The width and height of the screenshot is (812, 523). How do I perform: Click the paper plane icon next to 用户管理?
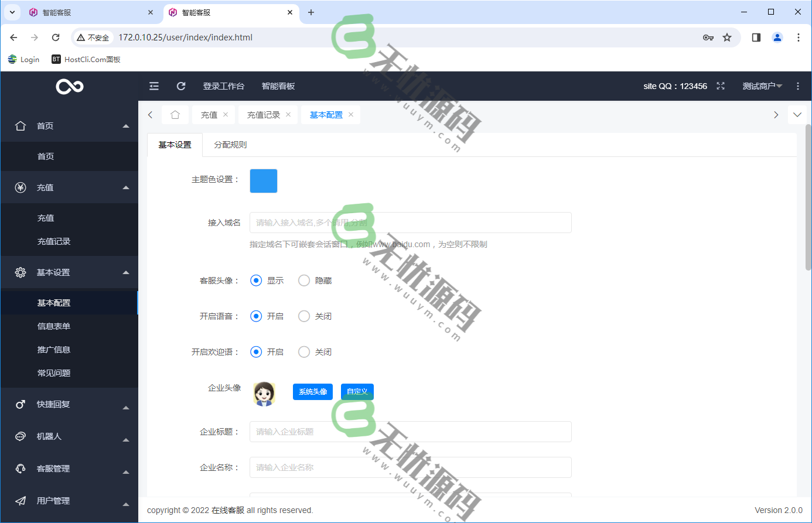[21, 500]
